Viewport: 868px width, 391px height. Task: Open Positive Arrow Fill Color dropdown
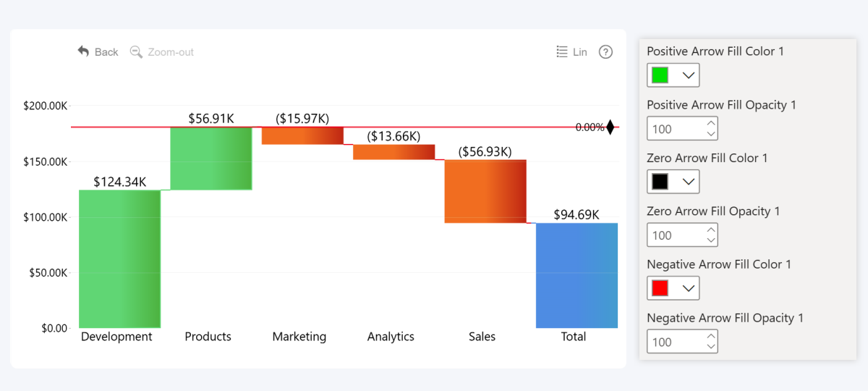[689, 75]
